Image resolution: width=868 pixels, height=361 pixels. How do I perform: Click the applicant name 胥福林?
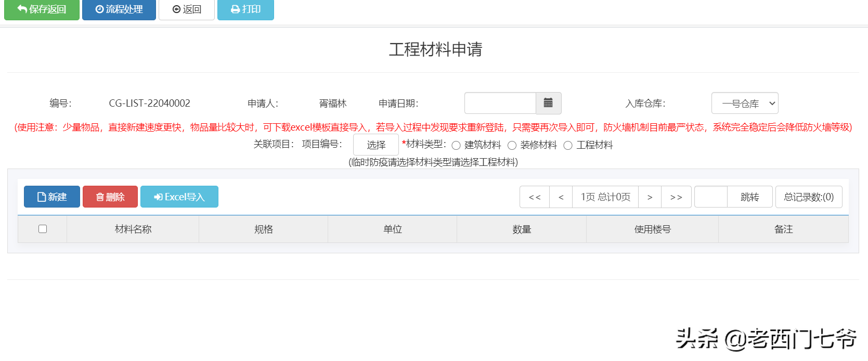(x=333, y=103)
